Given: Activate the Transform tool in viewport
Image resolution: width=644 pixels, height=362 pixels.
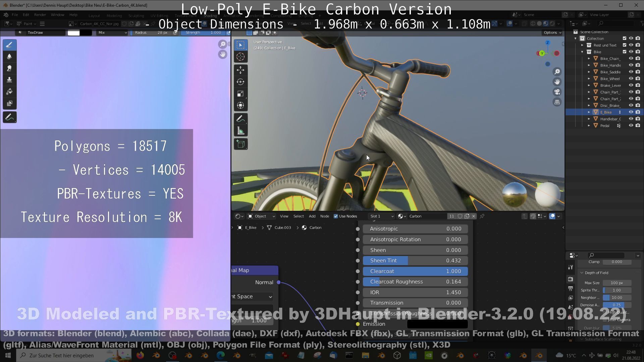Looking at the screenshot, I should (x=240, y=105).
